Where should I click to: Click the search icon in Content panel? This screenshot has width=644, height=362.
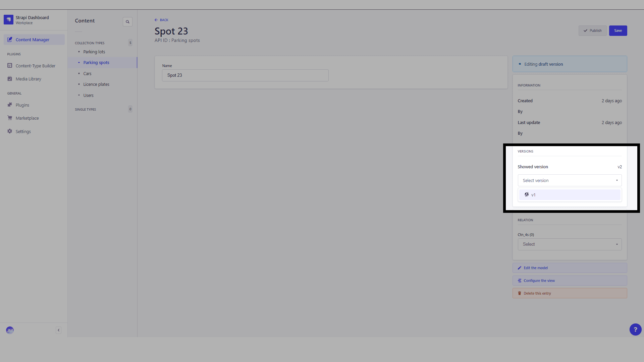click(x=127, y=21)
